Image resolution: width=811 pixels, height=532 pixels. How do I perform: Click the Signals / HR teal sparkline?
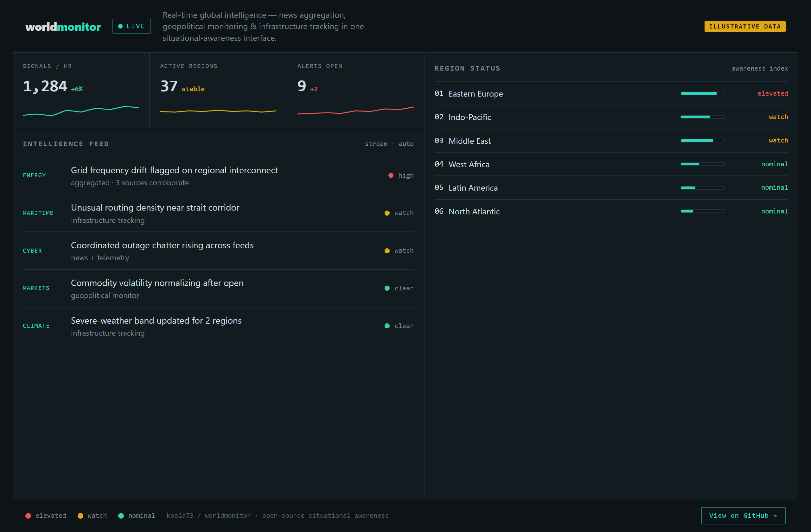(81, 111)
